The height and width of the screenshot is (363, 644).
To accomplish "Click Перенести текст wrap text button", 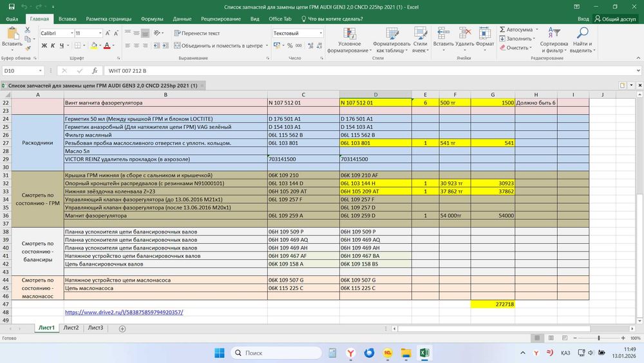I will [196, 34].
